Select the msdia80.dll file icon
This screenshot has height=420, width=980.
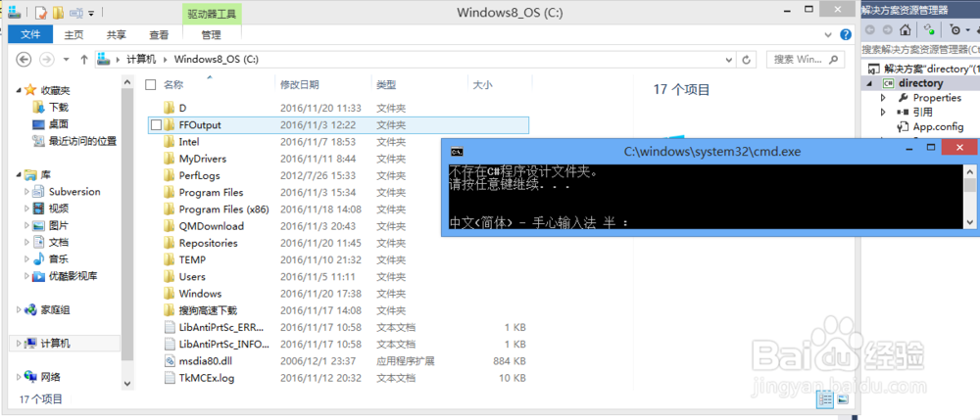[169, 360]
